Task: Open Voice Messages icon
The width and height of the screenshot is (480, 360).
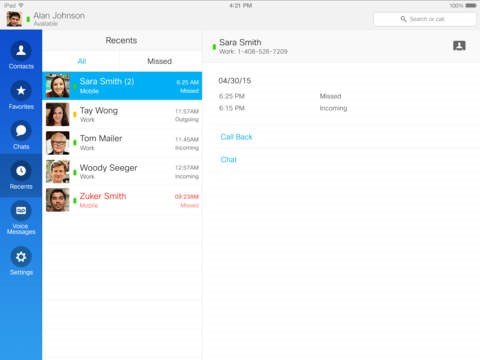Action: click(x=21, y=211)
